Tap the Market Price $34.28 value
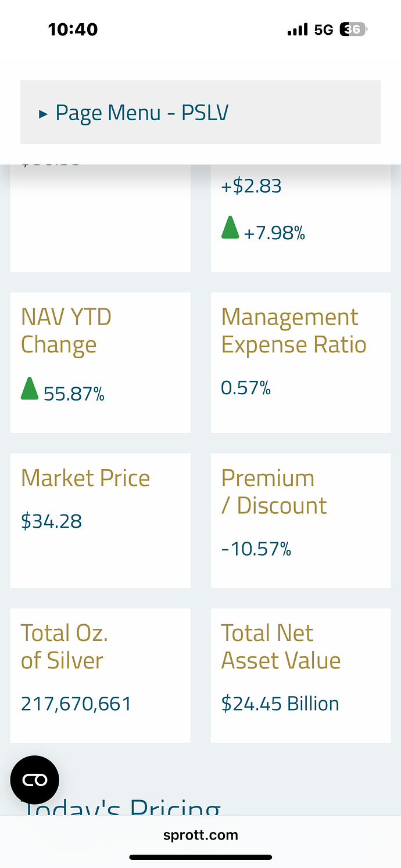 coord(52,521)
